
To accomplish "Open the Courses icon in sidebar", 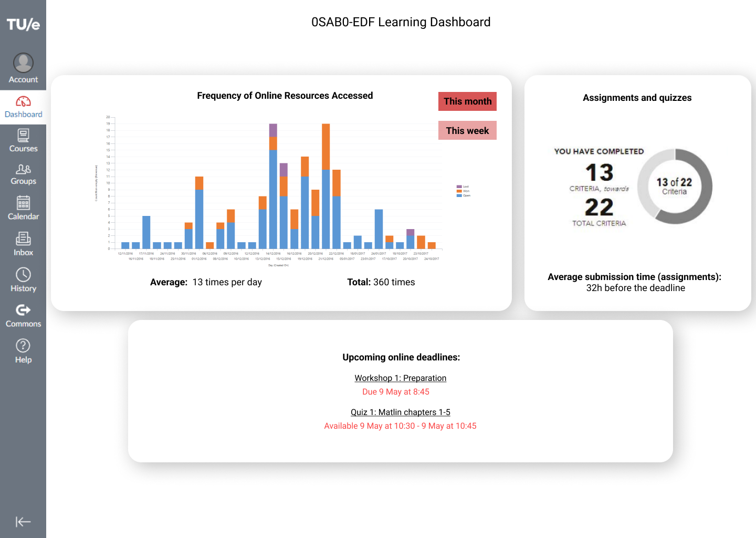I will pyautogui.click(x=23, y=136).
